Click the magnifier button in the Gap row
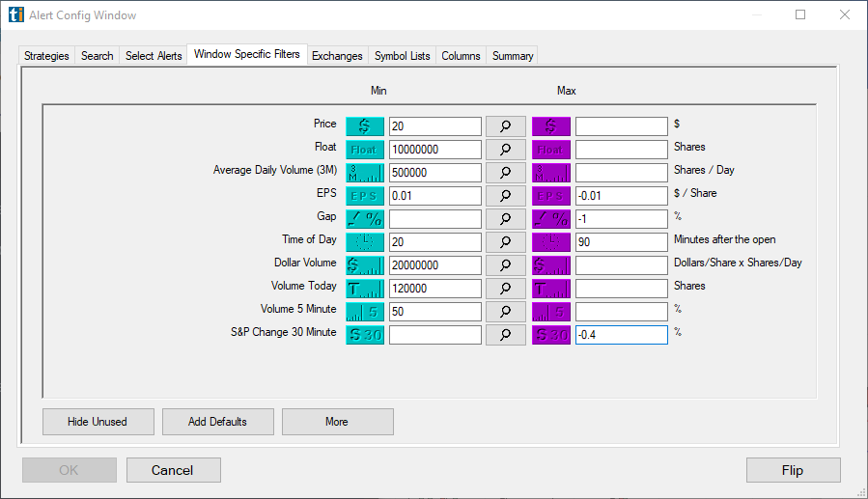868x499 pixels. (x=505, y=219)
